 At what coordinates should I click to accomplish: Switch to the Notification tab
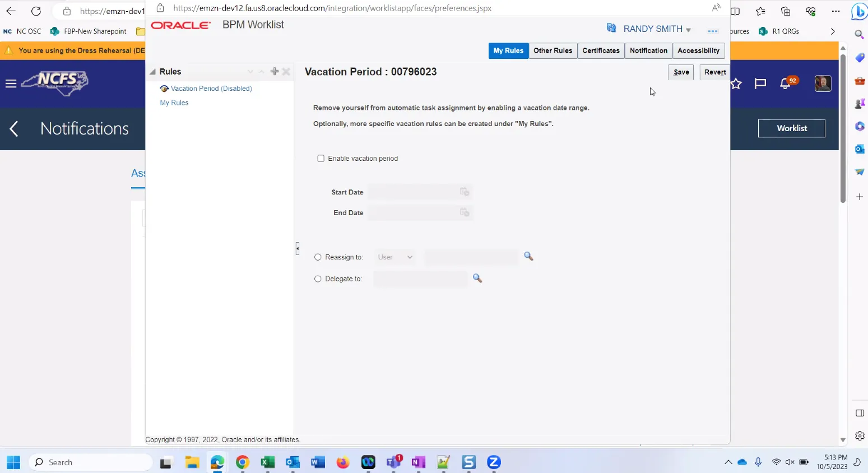coord(648,50)
